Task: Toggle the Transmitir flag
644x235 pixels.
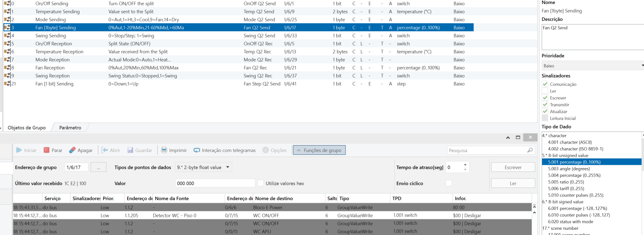Action: [545, 105]
